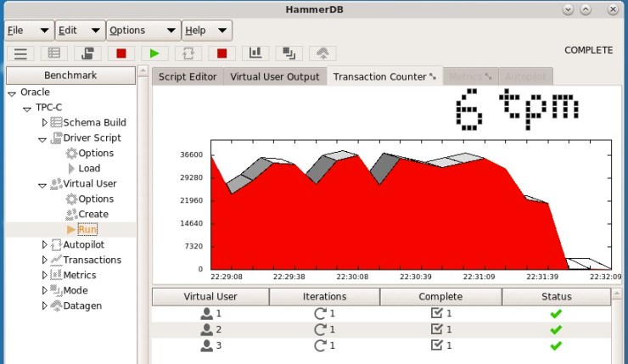Collapse the Virtual User node

[x=42, y=186]
